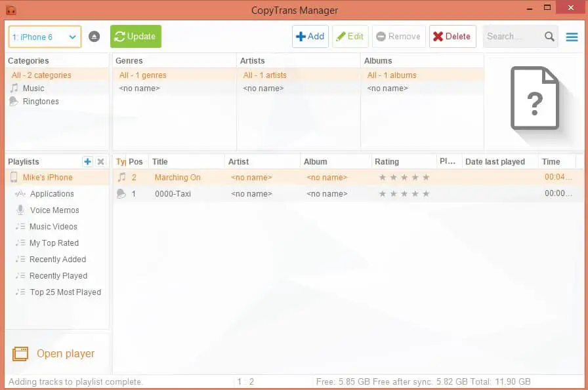Sort tracks by the Title column header
The image size is (588, 390).
[x=187, y=161]
